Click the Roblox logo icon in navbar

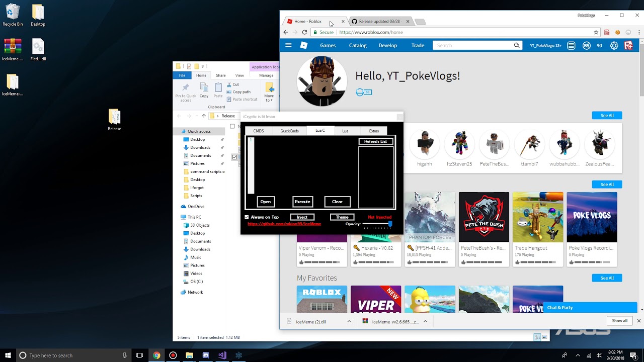tap(304, 45)
